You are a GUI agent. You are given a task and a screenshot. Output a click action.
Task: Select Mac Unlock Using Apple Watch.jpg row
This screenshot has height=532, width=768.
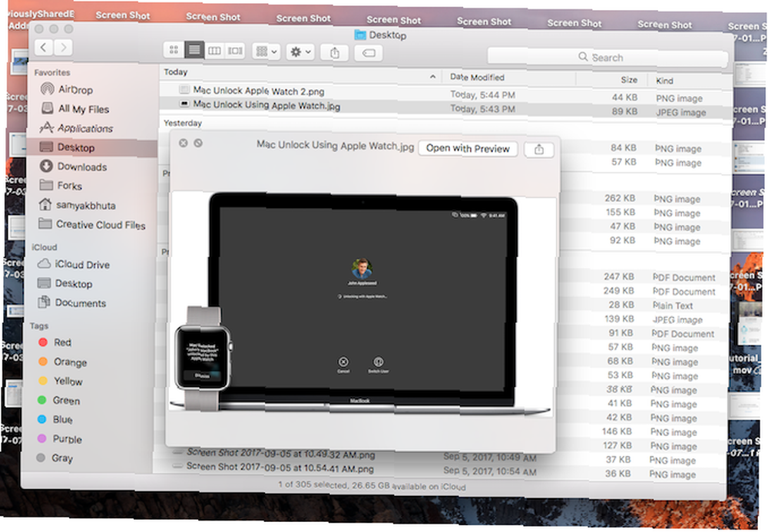point(445,107)
